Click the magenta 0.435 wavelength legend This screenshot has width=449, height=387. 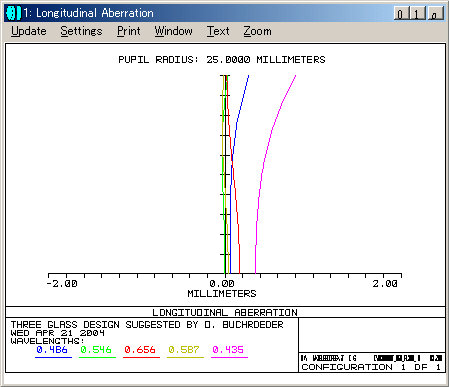pos(228,350)
